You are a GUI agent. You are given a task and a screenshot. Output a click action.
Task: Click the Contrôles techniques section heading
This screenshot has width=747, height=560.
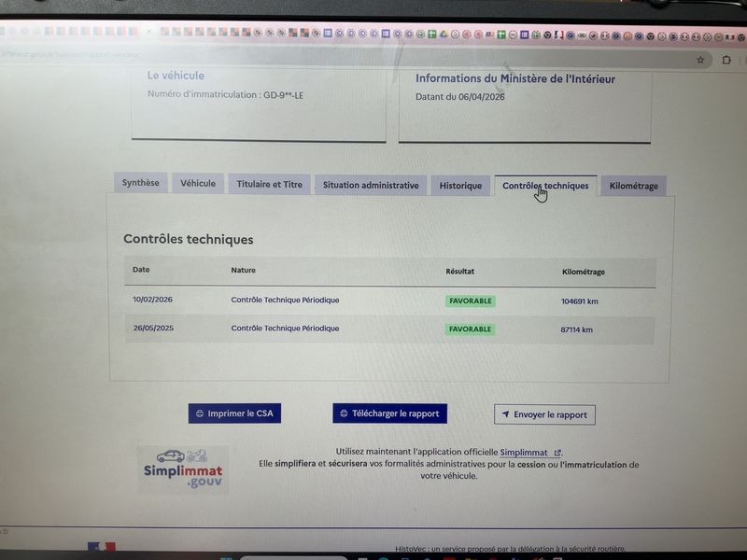(x=189, y=239)
